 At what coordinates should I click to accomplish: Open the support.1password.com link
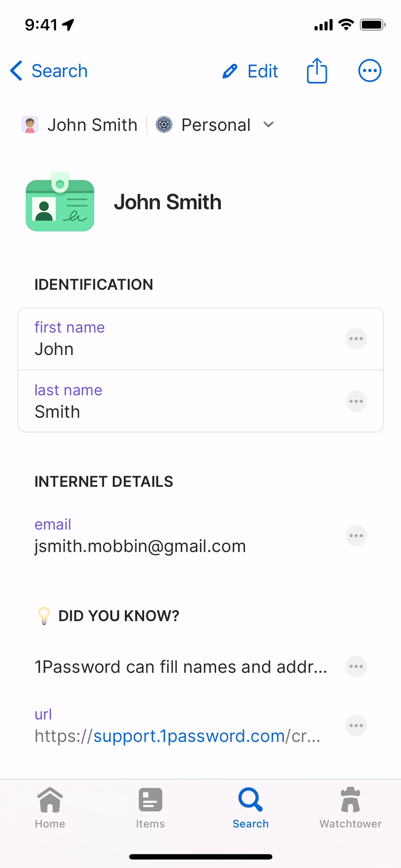[189, 736]
